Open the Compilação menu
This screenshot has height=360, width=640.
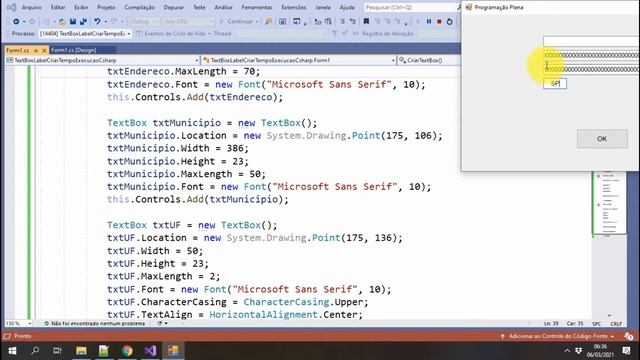(x=139, y=7)
